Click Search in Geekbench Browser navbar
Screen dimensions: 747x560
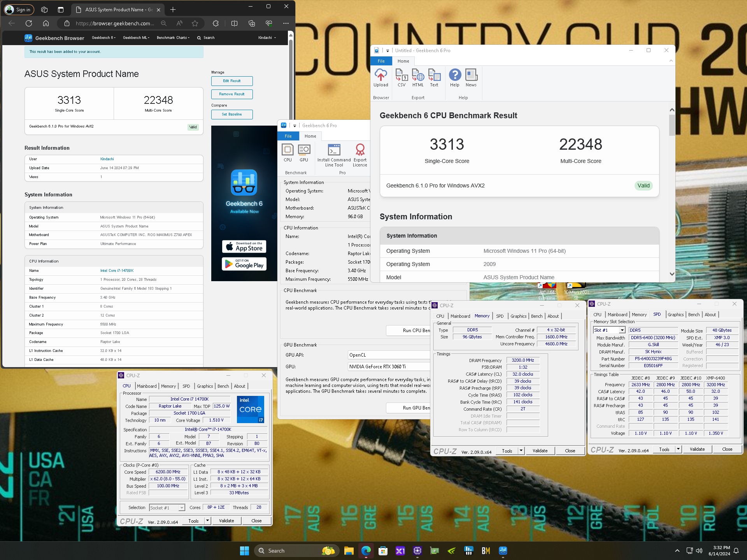(206, 38)
